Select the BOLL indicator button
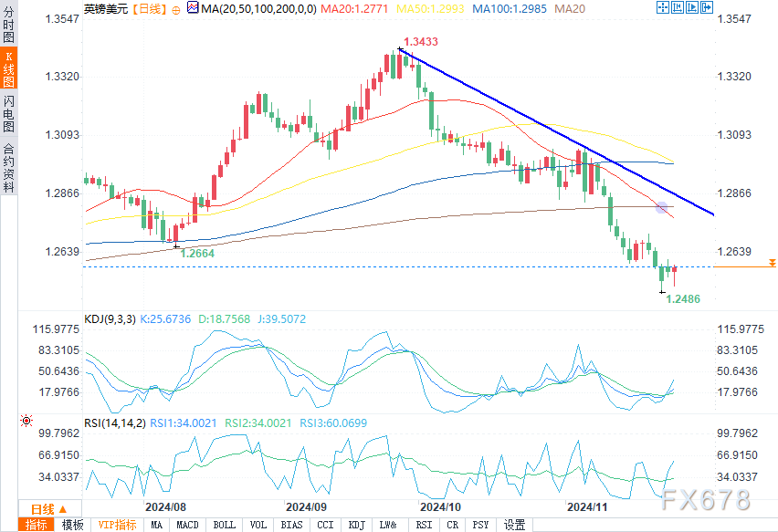Image resolution: width=778 pixels, height=532 pixels. pyautogui.click(x=225, y=525)
